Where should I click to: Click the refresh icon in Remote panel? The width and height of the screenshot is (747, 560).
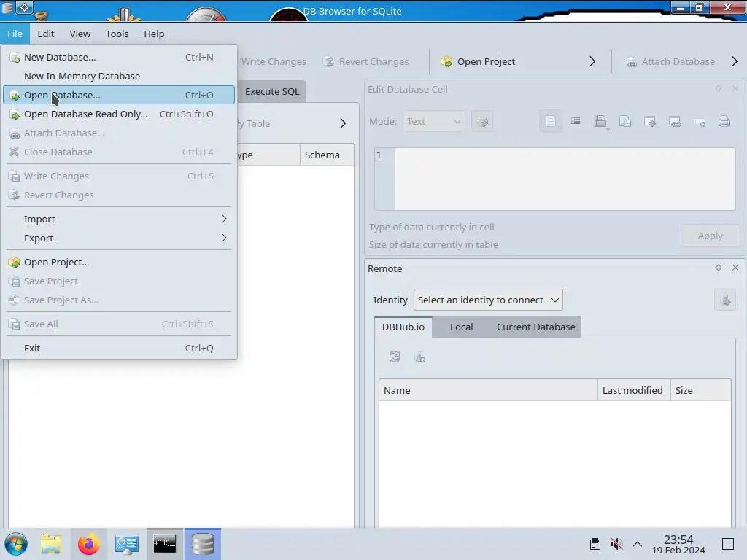click(395, 357)
